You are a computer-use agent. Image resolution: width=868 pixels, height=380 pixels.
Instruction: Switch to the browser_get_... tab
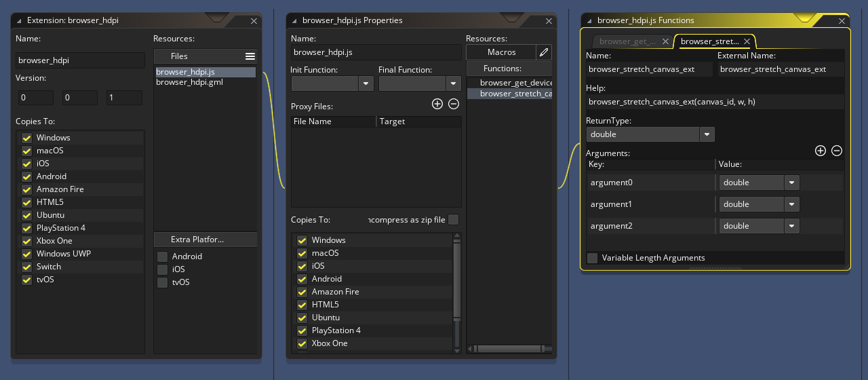627,41
